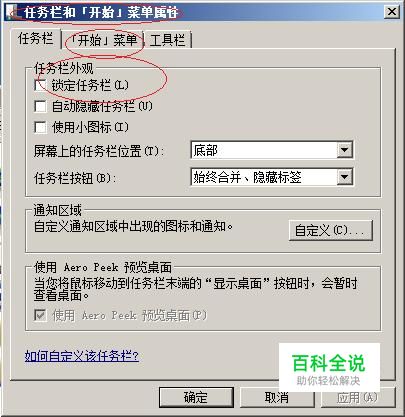Click the 百科全说 watermark logo

coord(329,368)
